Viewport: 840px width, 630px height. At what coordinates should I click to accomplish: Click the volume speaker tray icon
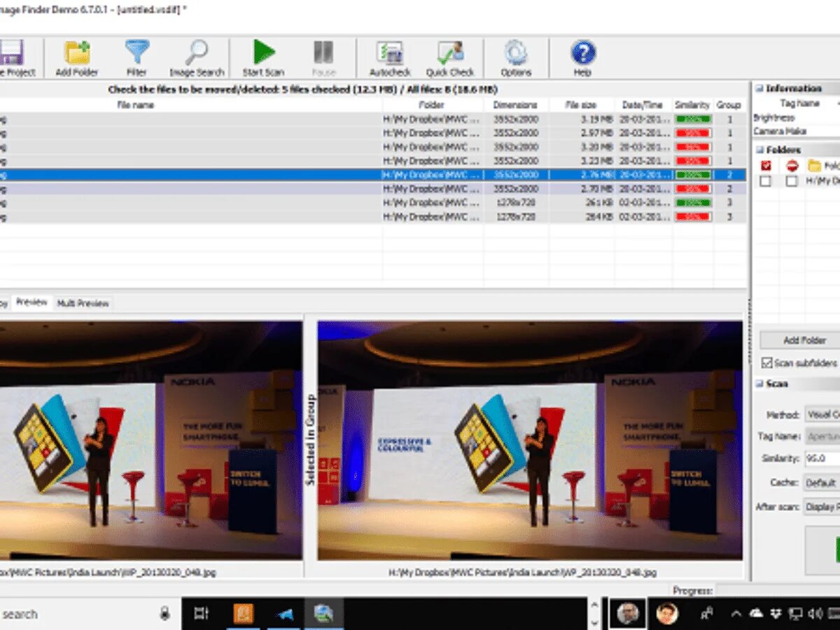pyautogui.click(x=815, y=614)
